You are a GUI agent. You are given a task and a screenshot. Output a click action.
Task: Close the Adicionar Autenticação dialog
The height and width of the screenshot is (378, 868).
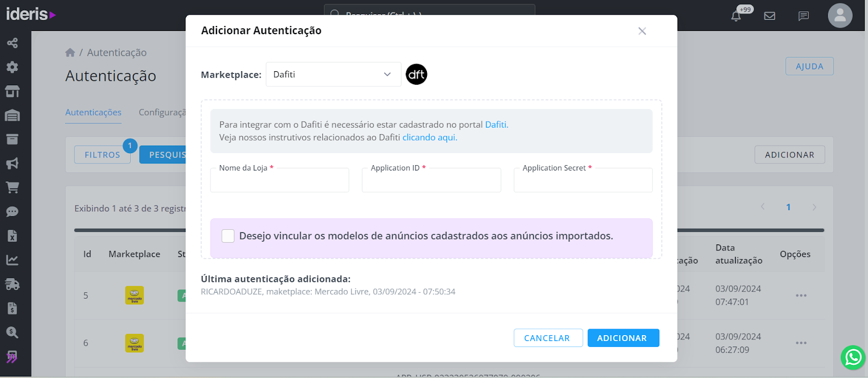[642, 31]
